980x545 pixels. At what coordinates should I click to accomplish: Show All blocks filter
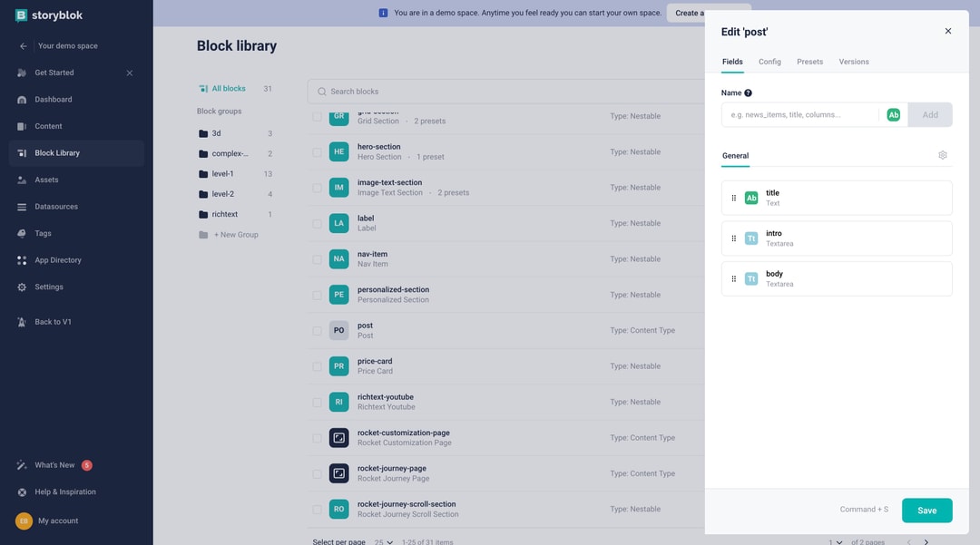click(x=228, y=89)
